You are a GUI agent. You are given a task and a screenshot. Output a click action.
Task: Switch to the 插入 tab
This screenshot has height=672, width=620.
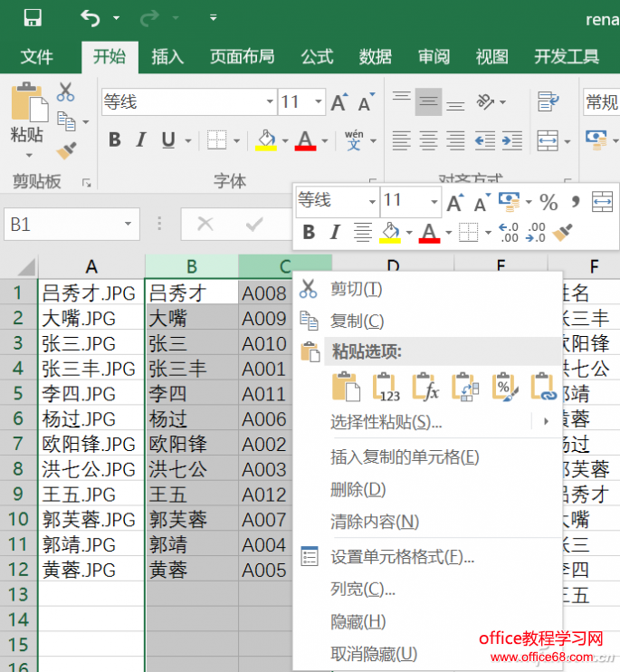(167, 56)
